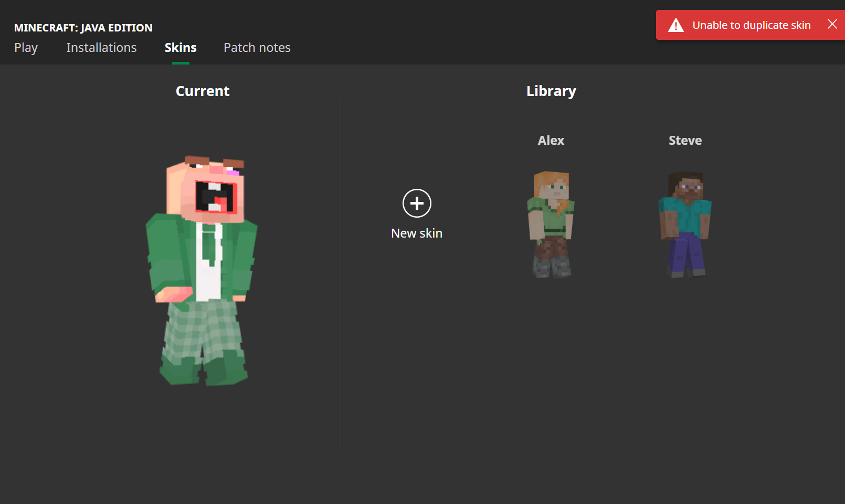Switch to the Installations tab
Image resolution: width=845 pixels, height=504 pixels.
(101, 48)
